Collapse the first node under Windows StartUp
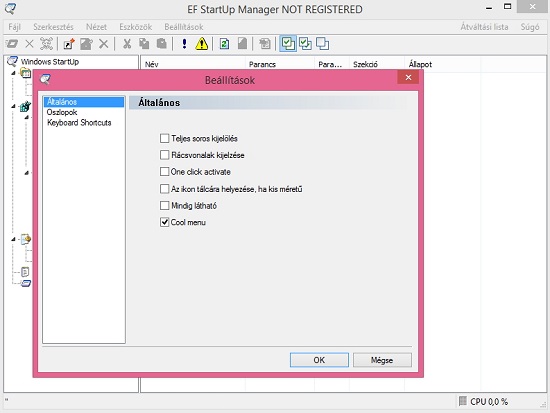This screenshot has width=550, height=413. [x=13, y=73]
